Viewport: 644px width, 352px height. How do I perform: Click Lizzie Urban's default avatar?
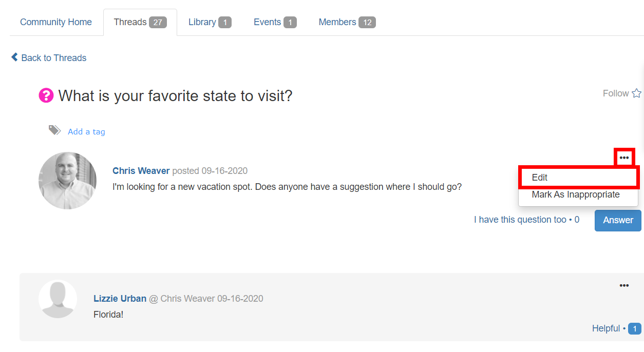58,299
